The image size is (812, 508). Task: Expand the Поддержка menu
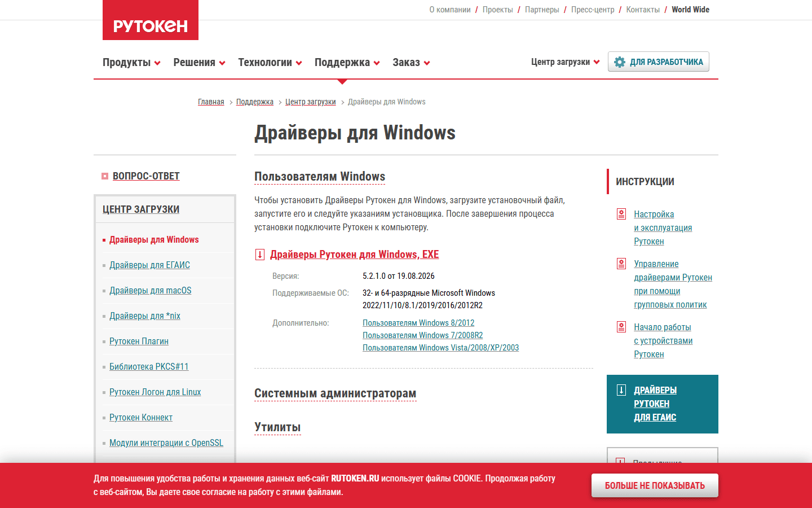(347, 63)
